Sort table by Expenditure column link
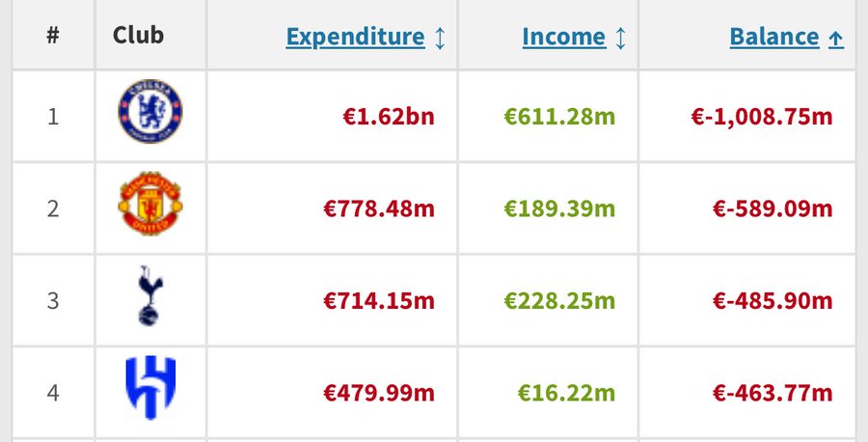Screen dimensions: 868x442 coord(355,38)
